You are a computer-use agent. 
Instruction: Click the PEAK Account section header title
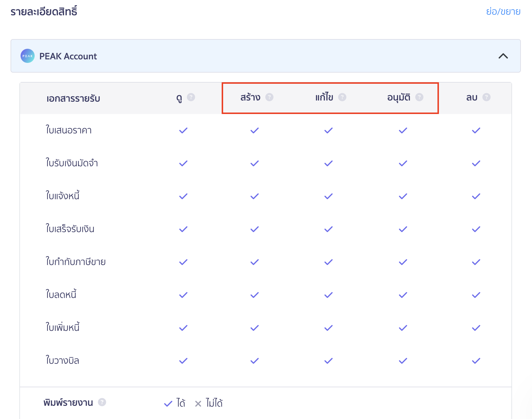tap(68, 56)
